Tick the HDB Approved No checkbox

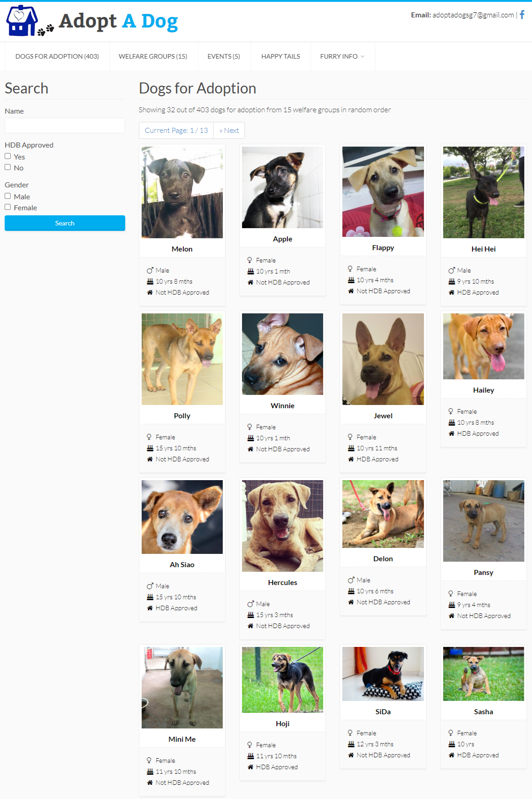coord(8,167)
